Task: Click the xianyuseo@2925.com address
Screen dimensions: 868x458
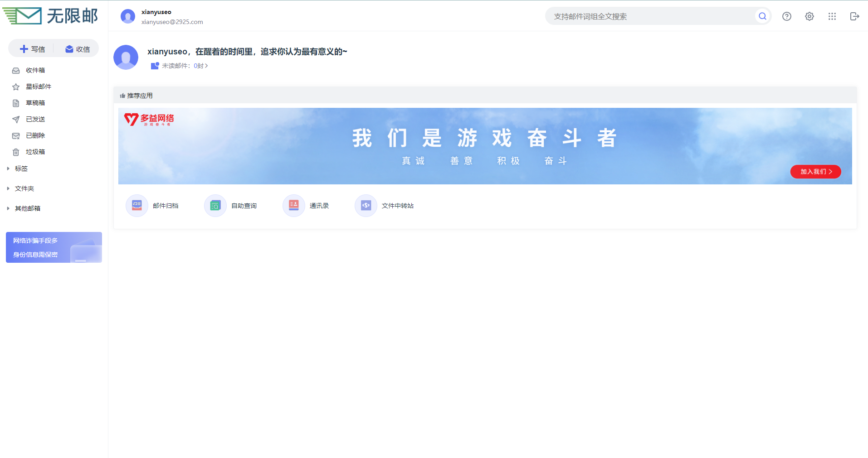Action: [x=172, y=22]
